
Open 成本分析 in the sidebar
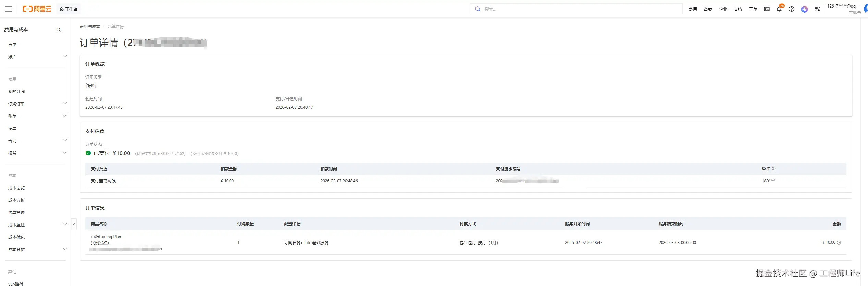pyautogui.click(x=16, y=200)
